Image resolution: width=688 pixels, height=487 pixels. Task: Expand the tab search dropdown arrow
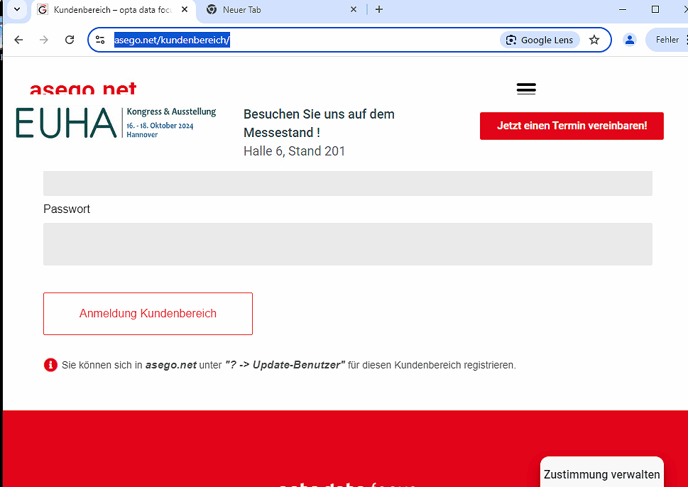pyautogui.click(x=16, y=9)
